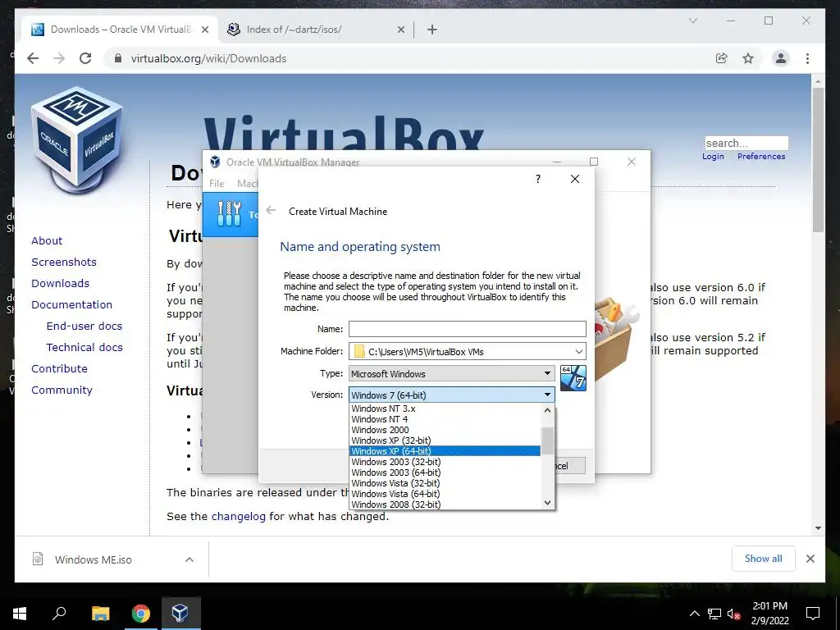
Task: Open Windows Start menu
Action: coord(20,613)
